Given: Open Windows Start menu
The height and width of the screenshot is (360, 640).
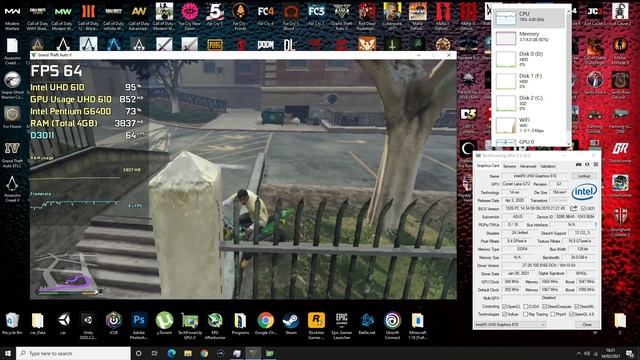Looking at the screenshot, I should click(x=8, y=353).
